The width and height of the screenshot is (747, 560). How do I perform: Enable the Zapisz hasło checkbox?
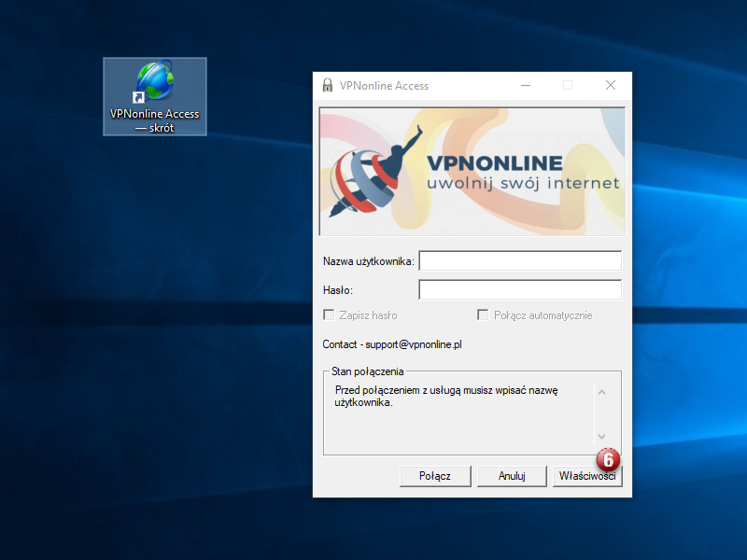(329, 315)
